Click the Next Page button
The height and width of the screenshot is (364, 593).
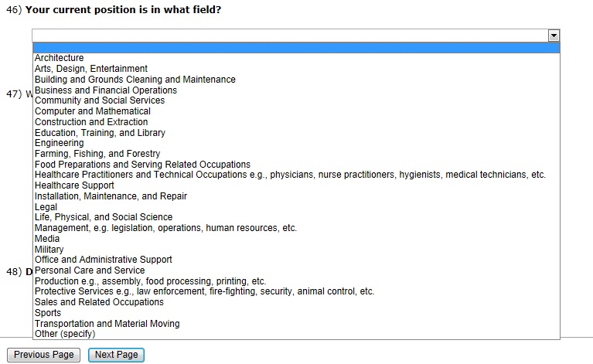tap(116, 355)
